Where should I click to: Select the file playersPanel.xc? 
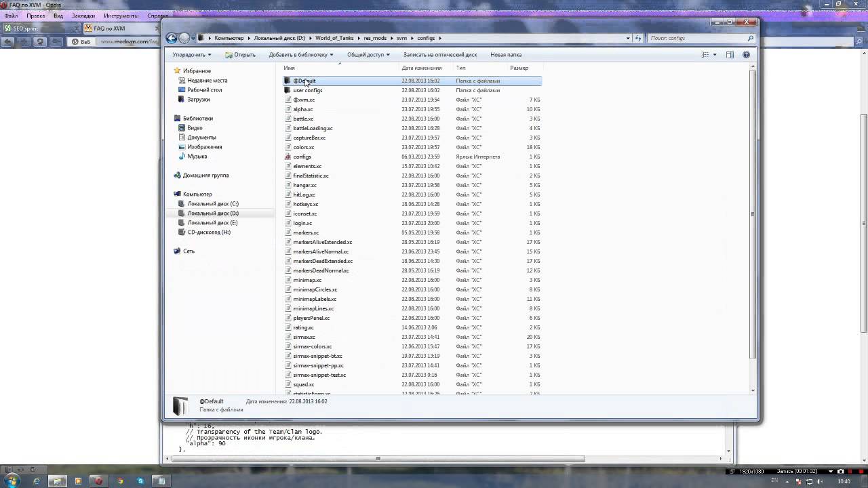point(311,318)
